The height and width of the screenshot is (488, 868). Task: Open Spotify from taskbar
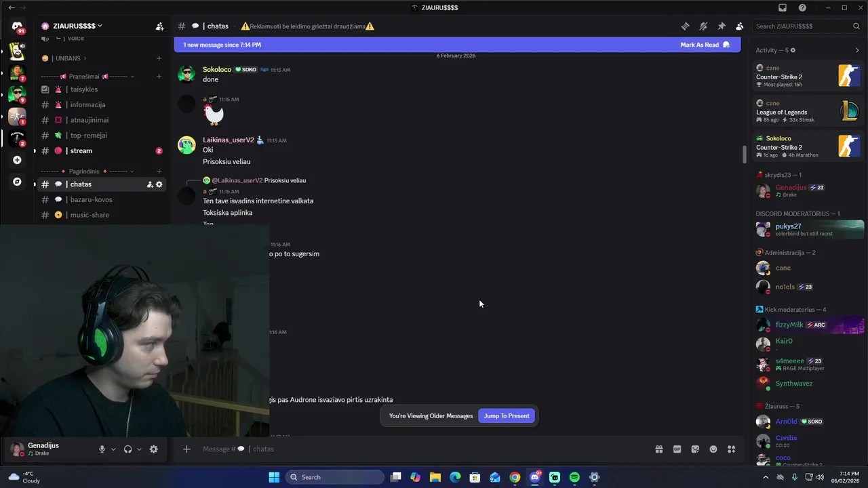[x=574, y=477]
